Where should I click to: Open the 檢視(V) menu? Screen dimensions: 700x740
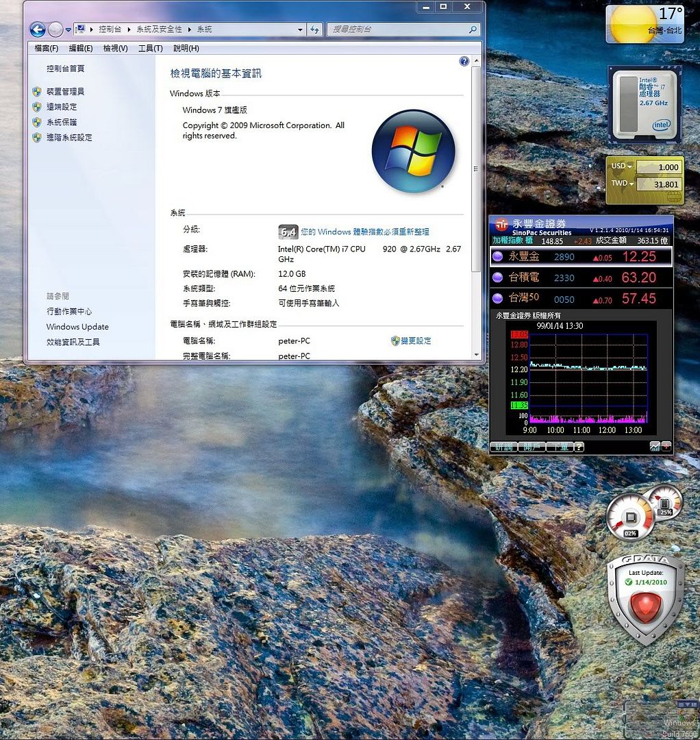116,48
